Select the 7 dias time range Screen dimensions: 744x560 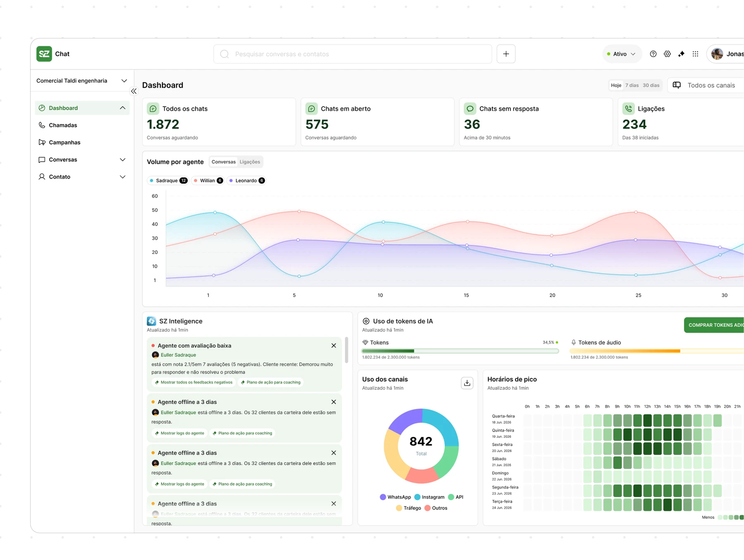coord(632,86)
